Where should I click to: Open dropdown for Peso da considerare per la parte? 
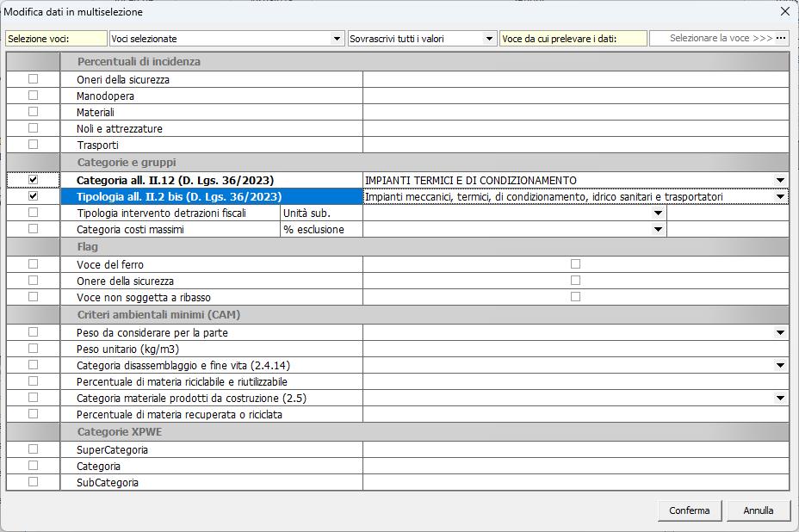point(780,332)
